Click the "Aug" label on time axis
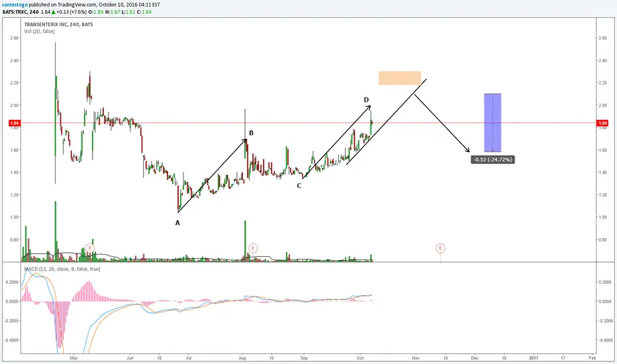 click(242, 358)
